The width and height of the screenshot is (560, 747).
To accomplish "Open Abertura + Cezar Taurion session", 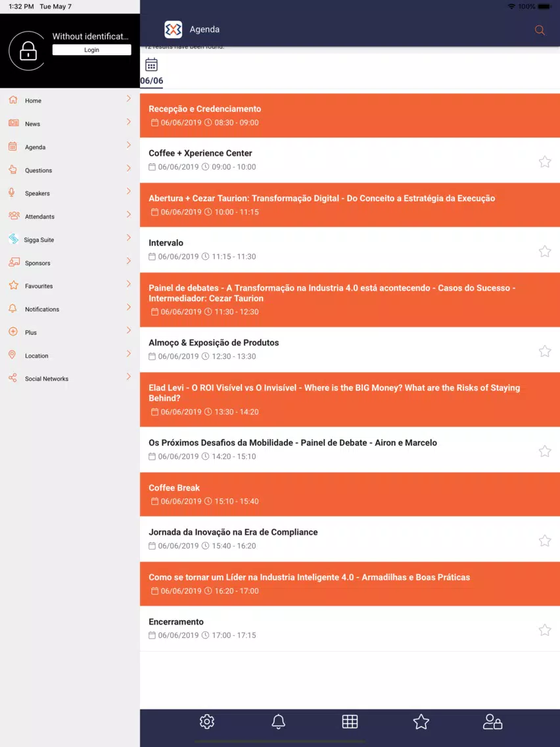I will [x=350, y=205].
